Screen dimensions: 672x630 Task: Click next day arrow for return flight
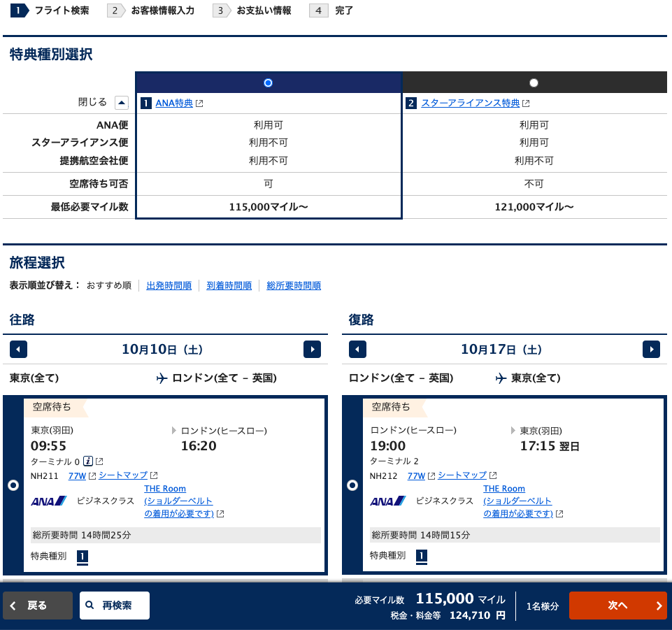point(651,349)
